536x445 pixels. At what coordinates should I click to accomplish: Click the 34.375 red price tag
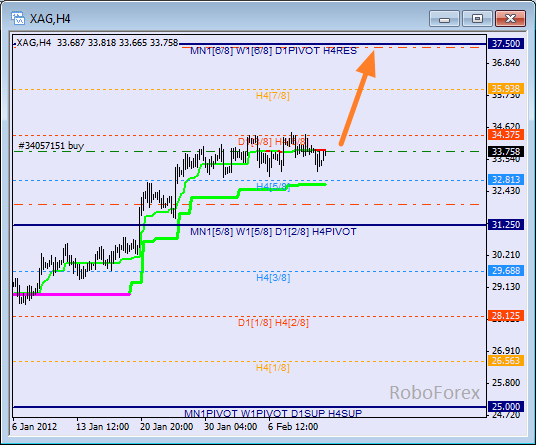click(x=506, y=135)
